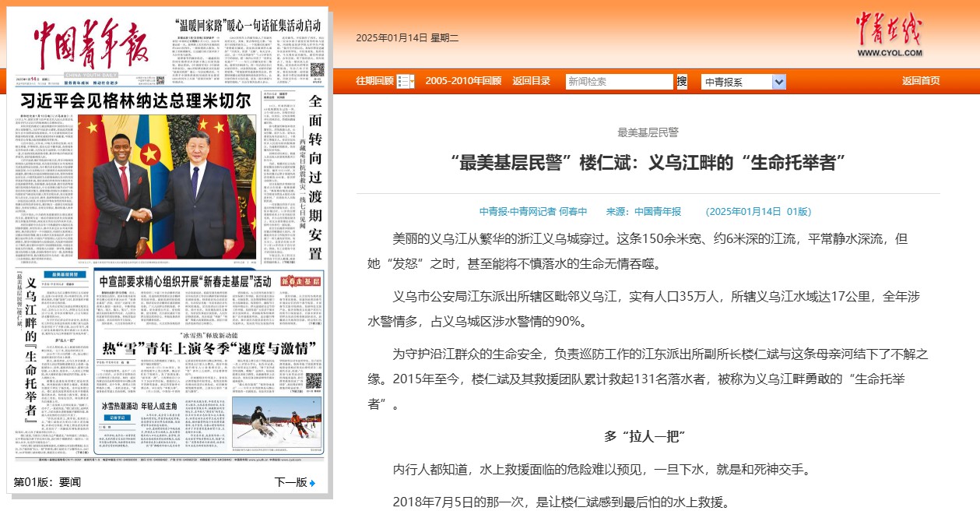Type in the 新闻检索 search field
Viewport: 980px width, 511px height.
pos(618,82)
